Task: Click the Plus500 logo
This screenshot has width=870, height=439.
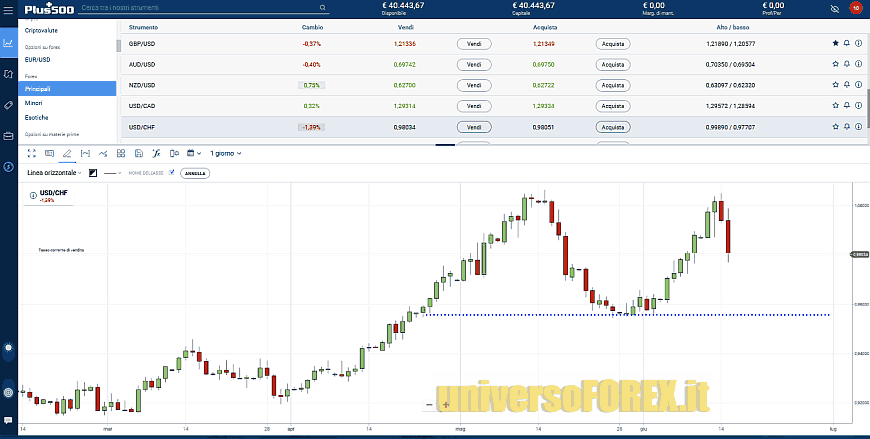Action: (x=49, y=8)
